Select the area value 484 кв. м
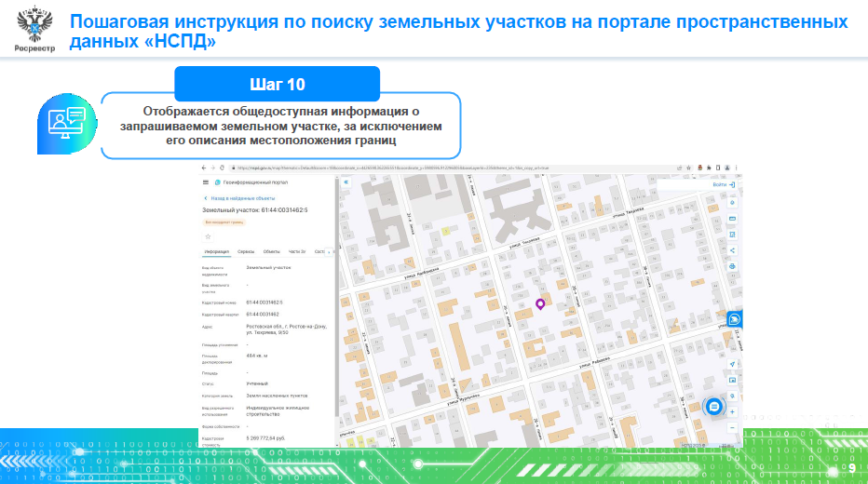This screenshot has width=868, height=484. (x=257, y=356)
